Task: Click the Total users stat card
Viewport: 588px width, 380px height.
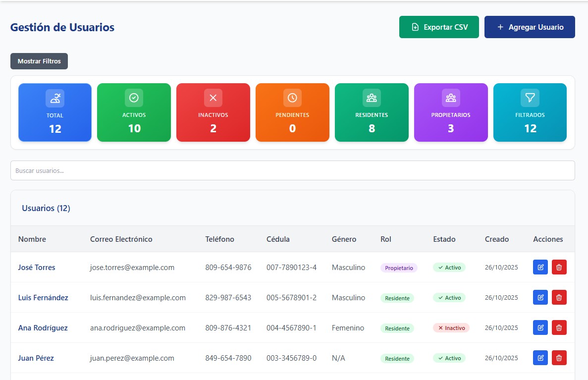Action: point(55,112)
